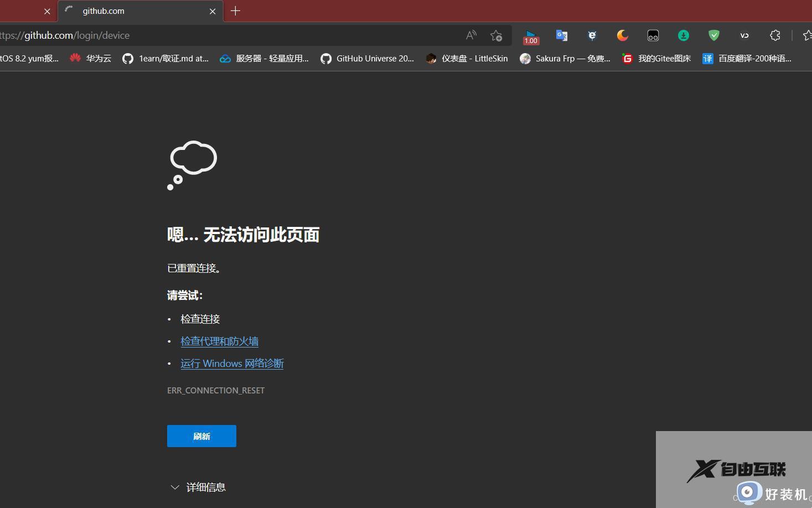Image resolution: width=812 pixels, height=508 pixels.
Task: Open the Immersive Reader / Read aloud feature
Action: click(470, 35)
